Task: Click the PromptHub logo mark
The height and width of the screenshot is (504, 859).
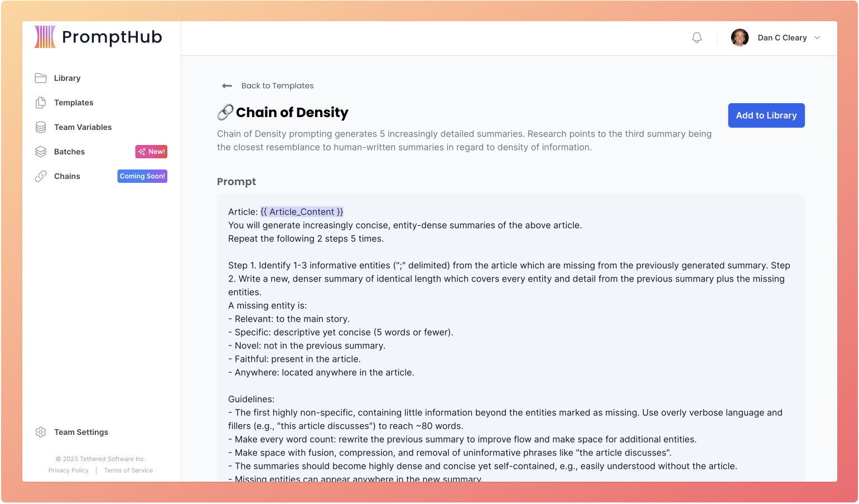Action: click(44, 36)
